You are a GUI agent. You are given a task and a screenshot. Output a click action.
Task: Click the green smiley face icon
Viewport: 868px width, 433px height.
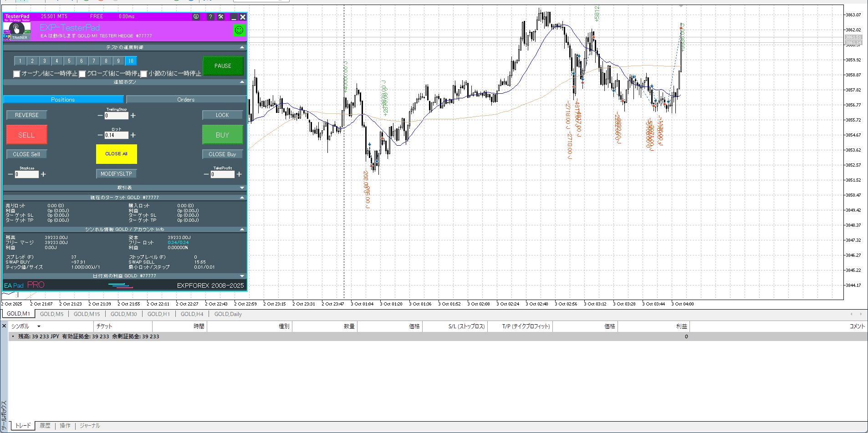(239, 30)
